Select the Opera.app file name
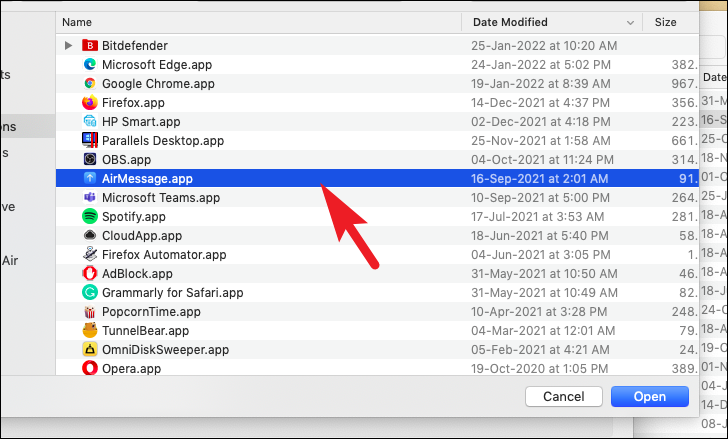The height and width of the screenshot is (439, 728). [131, 369]
